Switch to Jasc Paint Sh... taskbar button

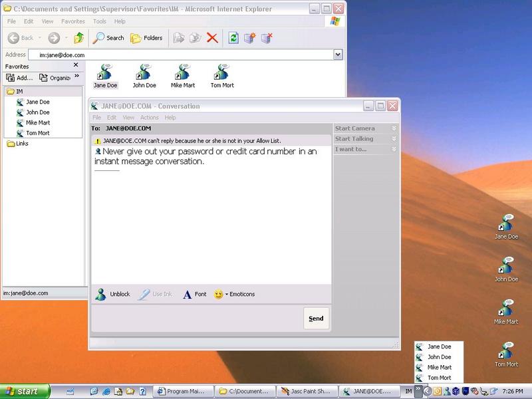(x=308, y=392)
